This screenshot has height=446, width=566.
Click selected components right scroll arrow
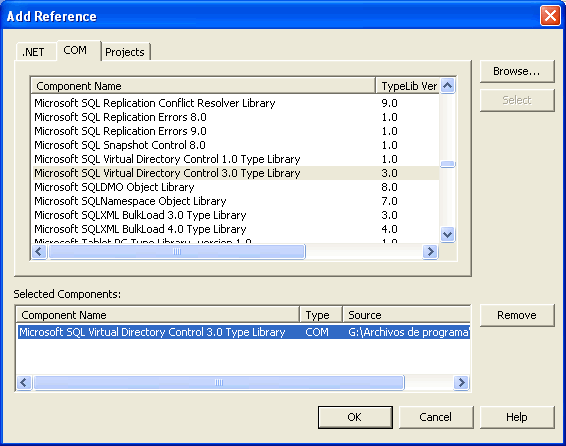[461, 382]
